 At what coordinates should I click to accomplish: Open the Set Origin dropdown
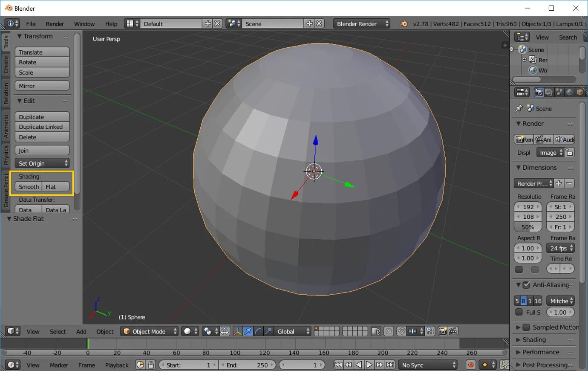42,163
